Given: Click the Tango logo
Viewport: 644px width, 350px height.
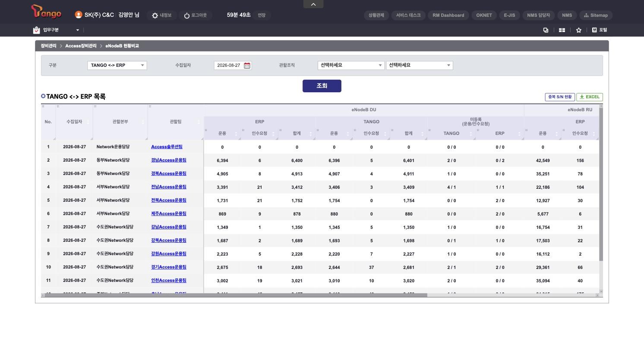Looking at the screenshot, I should [46, 12].
